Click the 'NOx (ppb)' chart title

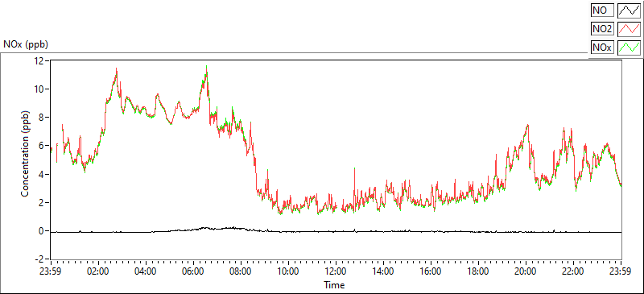coord(26,45)
